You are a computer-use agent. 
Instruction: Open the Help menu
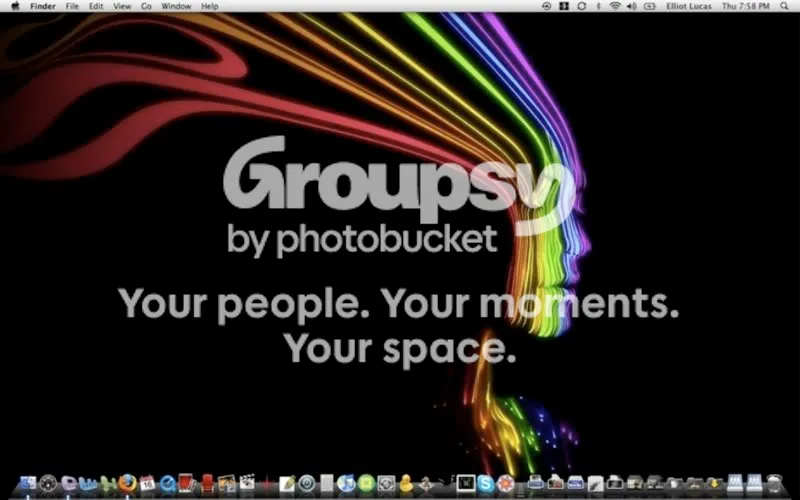point(210,6)
